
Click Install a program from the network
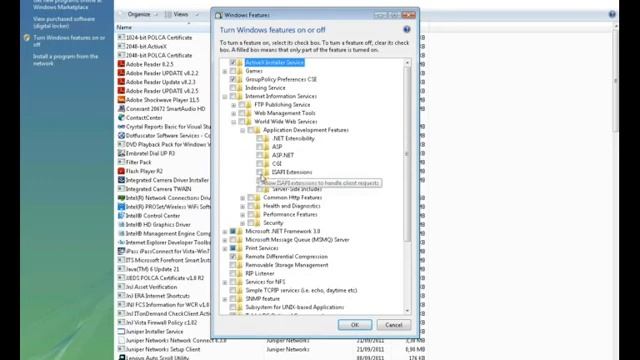pyautogui.click(x=65, y=60)
